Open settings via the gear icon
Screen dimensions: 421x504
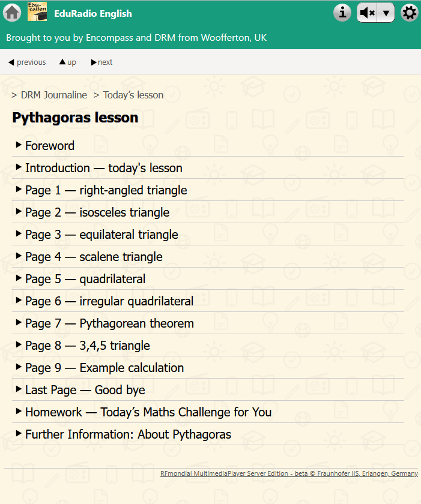410,13
